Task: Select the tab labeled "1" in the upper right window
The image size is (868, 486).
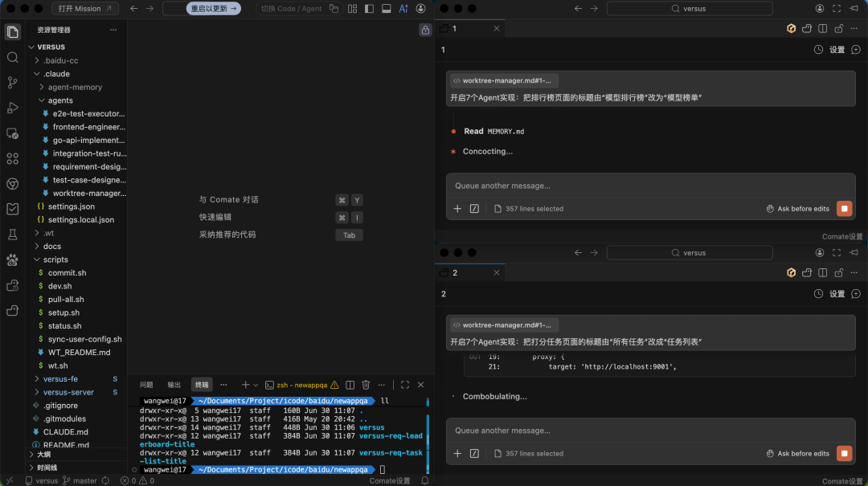Action: [470, 28]
